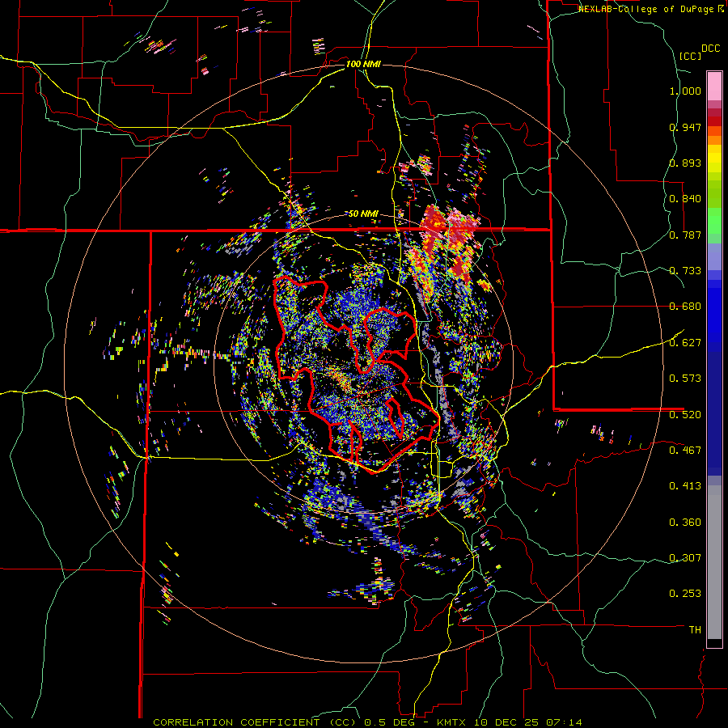This screenshot has width=728, height=728.
Task: Pick the lavender swatch in color bar
Action: point(714,256)
